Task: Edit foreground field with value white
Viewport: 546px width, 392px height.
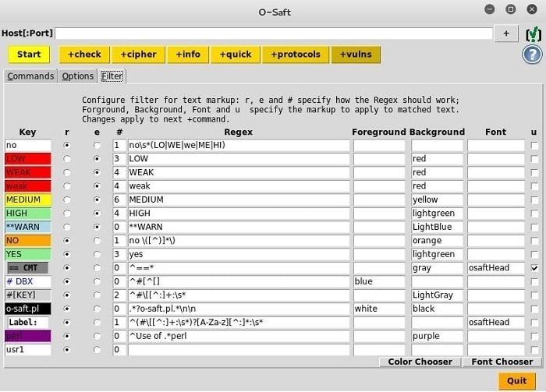Action: (x=379, y=309)
